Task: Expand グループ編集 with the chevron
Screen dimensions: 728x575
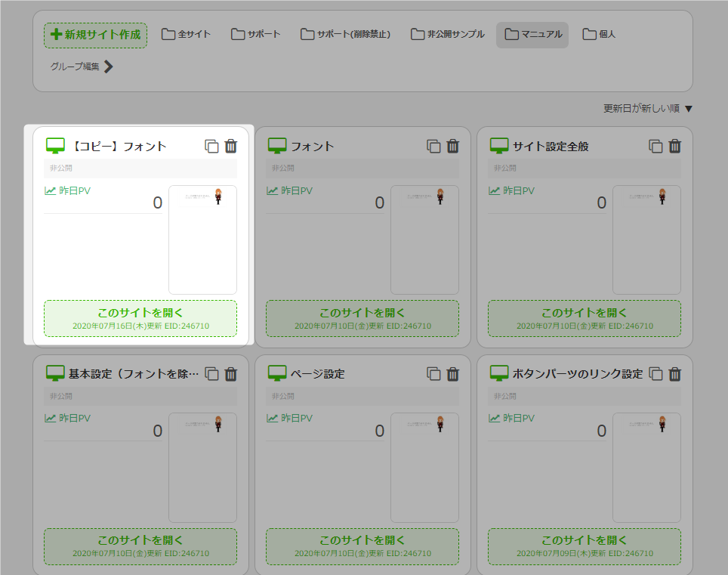Action: pyautogui.click(x=108, y=67)
